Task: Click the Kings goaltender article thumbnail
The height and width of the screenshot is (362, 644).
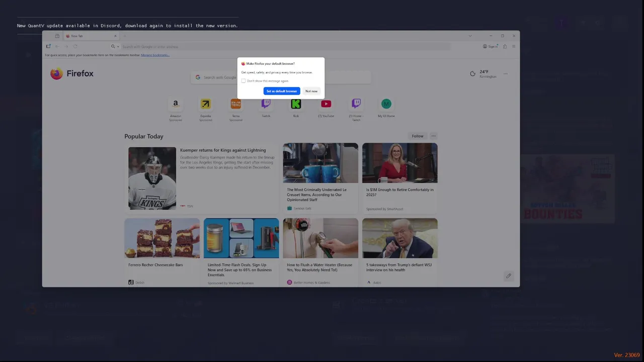Action: 152,178
